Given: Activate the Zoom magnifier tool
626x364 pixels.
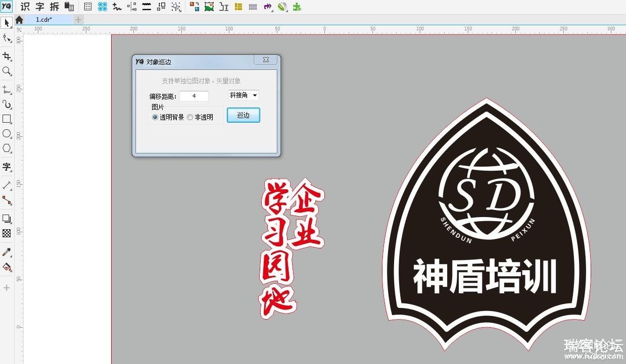Looking at the screenshot, I should (x=7, y=71).
